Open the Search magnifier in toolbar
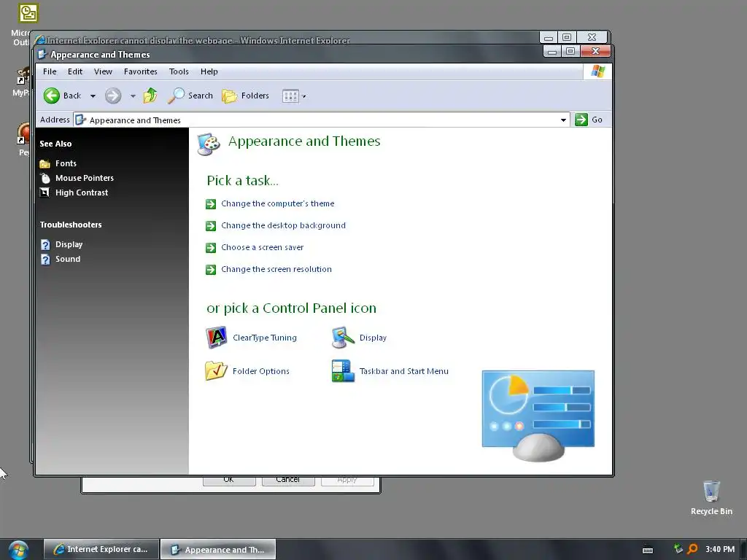The width and height of the screenshot is (747, 560). [176, 96]
